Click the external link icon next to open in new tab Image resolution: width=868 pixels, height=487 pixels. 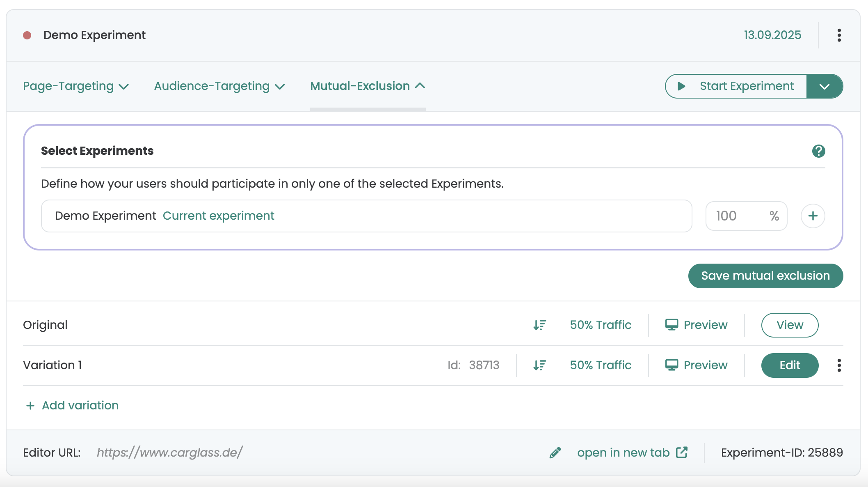pyautogui.click(x=682, y=453)
